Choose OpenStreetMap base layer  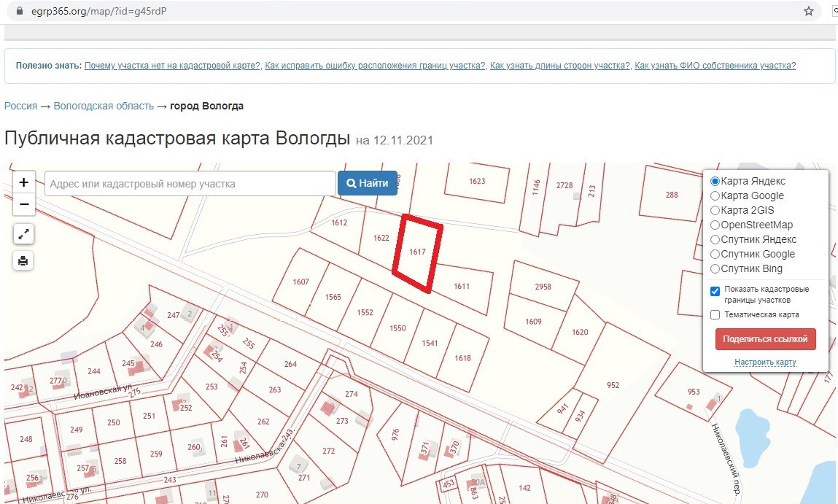tap(715, 225)
